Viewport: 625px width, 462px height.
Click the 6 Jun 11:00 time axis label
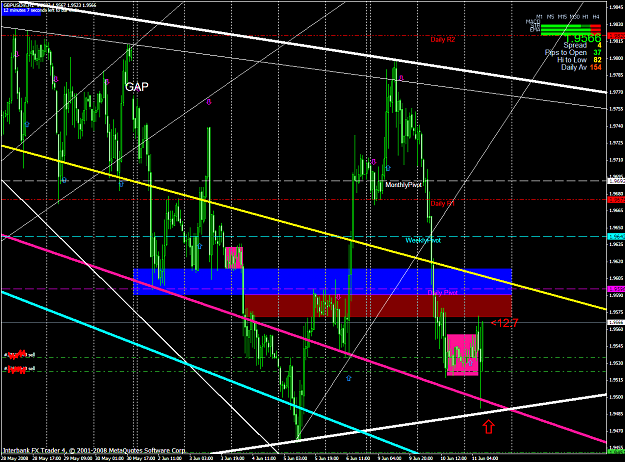click(358, 458)
